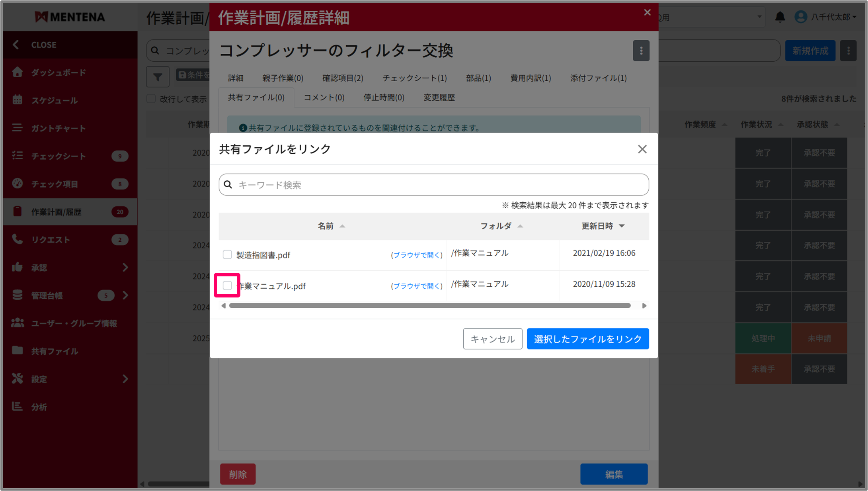Image resolution: width=868 pixels, height=491 pixels.
Task: Click the filter funnel icon
Action: [158, 77]
